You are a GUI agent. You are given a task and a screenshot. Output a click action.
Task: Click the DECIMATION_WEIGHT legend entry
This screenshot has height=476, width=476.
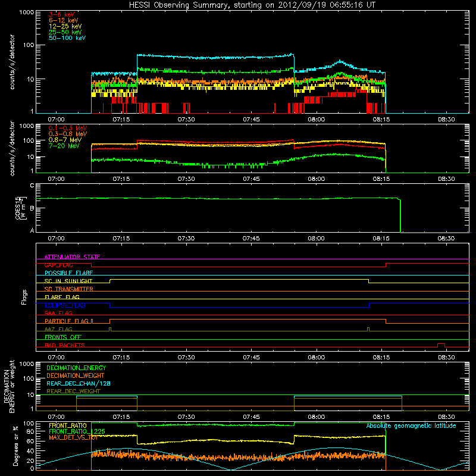point(76,375)
